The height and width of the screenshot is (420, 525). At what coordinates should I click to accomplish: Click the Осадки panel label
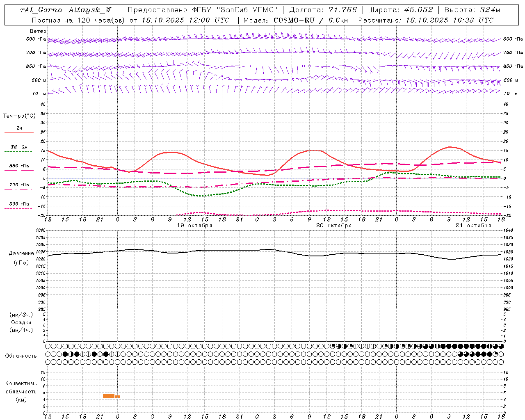[21, 322]
